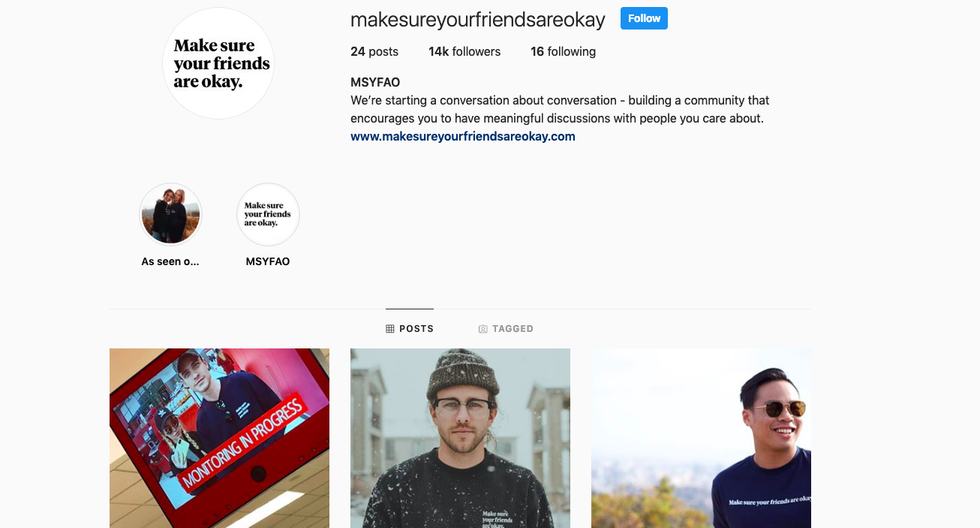This screenshot has height=528, width=980.
Task: Switch to the TAGGED tab
Action: 506,329
